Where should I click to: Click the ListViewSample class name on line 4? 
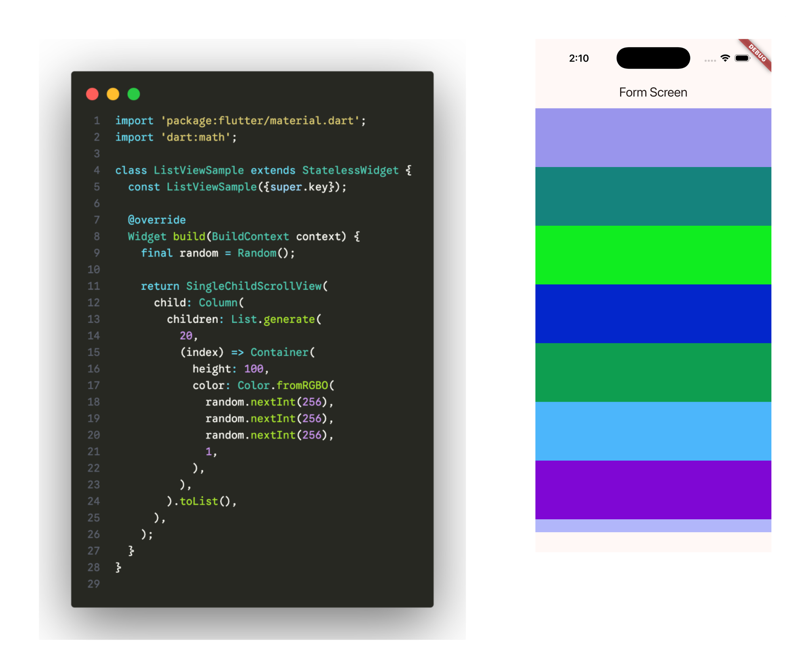pos(198,171)
